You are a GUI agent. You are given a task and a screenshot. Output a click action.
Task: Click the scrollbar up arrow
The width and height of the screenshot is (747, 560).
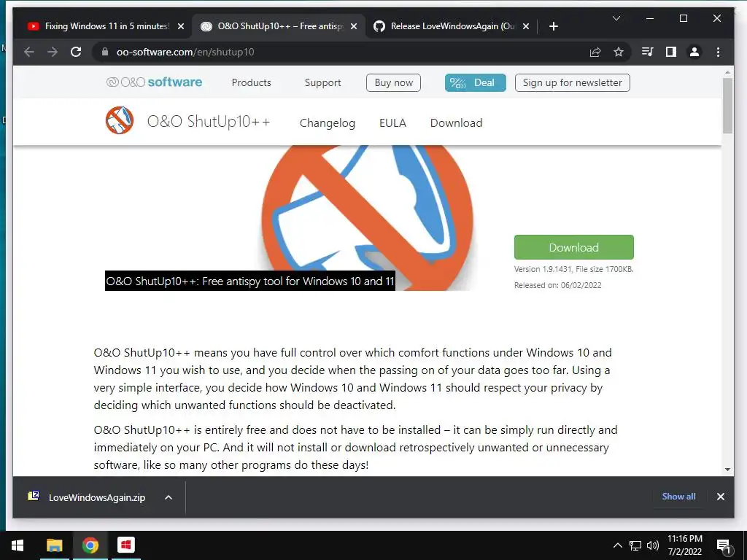tap(727, 72)
